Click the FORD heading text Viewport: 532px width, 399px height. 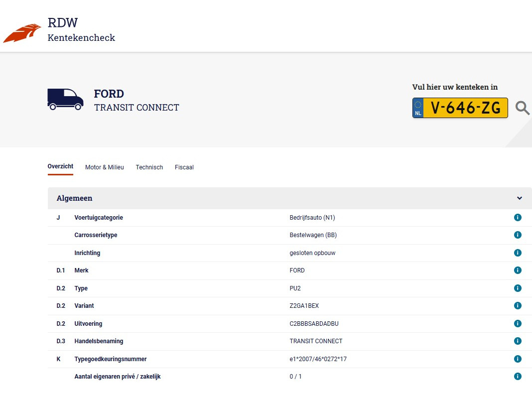click(x=109, y=94)
